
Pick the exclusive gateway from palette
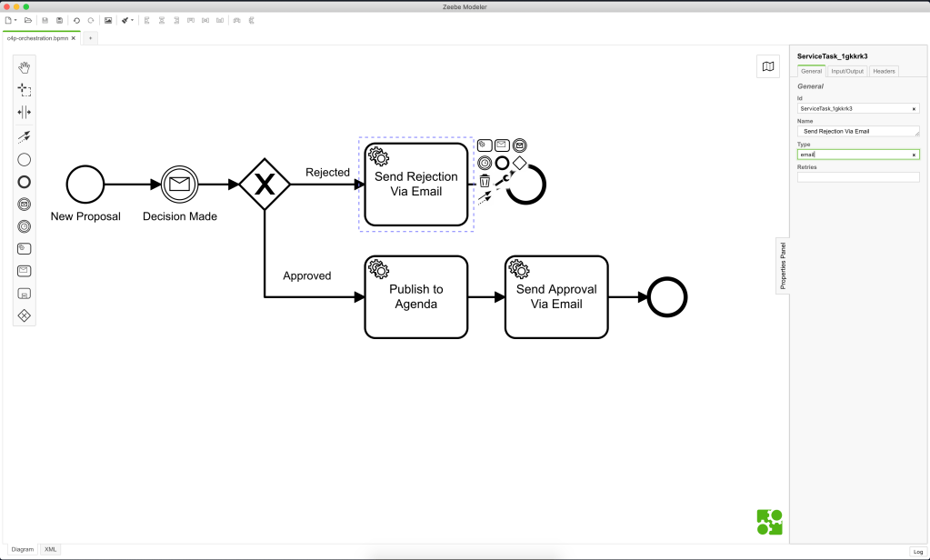click(24, 315)
